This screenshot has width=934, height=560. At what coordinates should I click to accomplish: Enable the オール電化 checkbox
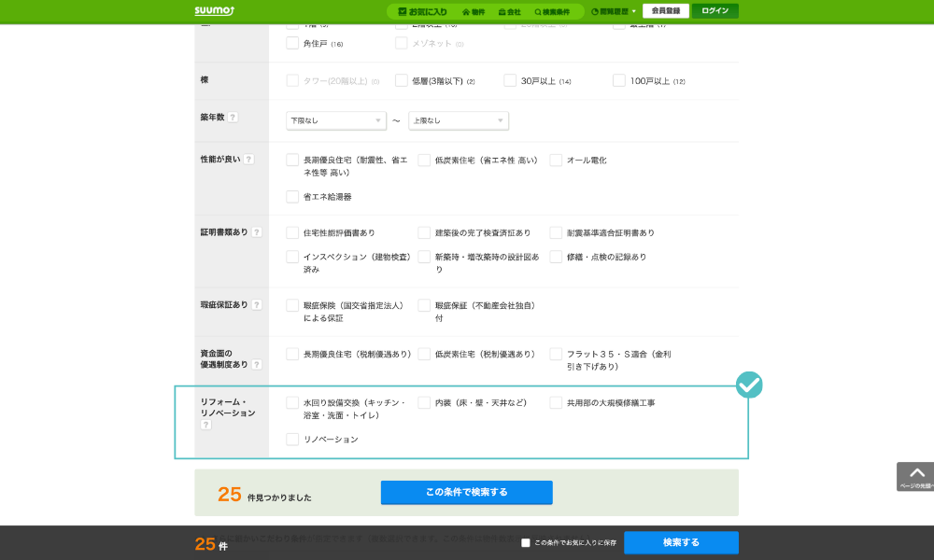556,160
